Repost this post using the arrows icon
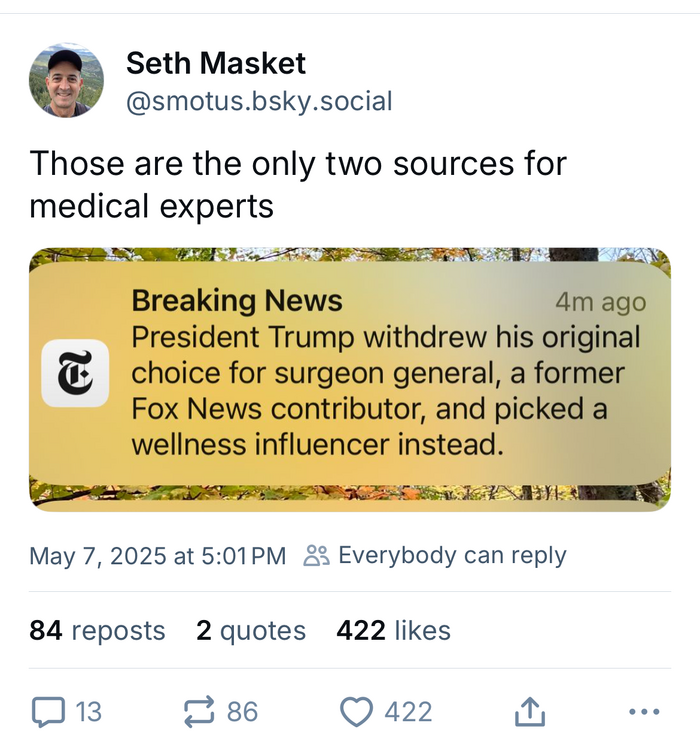The width and height of the screenshot is (700, 750). tap(200, 712)
